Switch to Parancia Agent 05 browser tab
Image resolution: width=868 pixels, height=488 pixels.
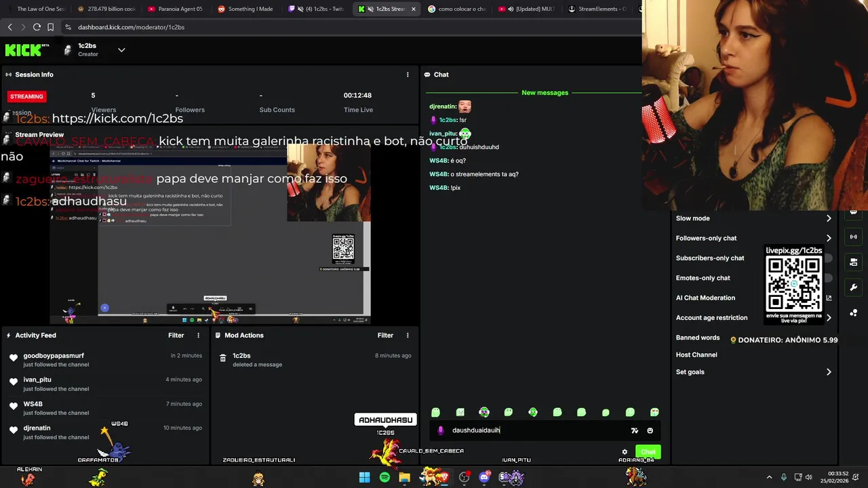(175, 9)
